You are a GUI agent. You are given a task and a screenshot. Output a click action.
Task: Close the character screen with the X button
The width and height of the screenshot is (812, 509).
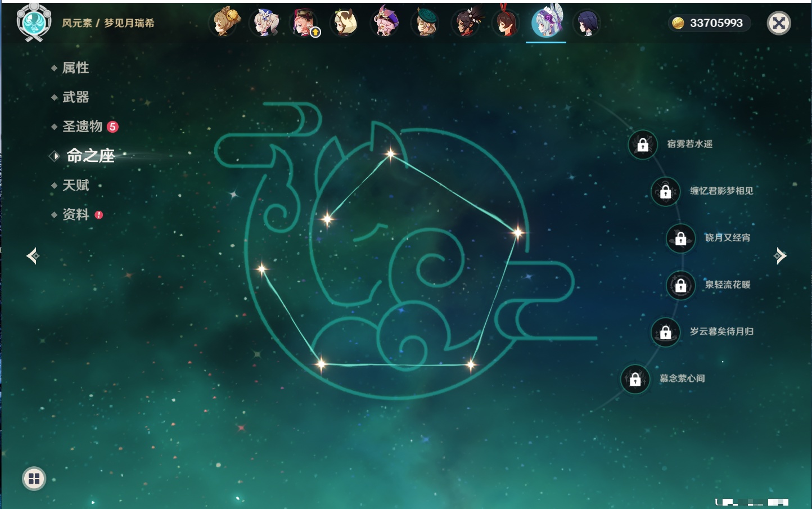(x=779, y=23)
